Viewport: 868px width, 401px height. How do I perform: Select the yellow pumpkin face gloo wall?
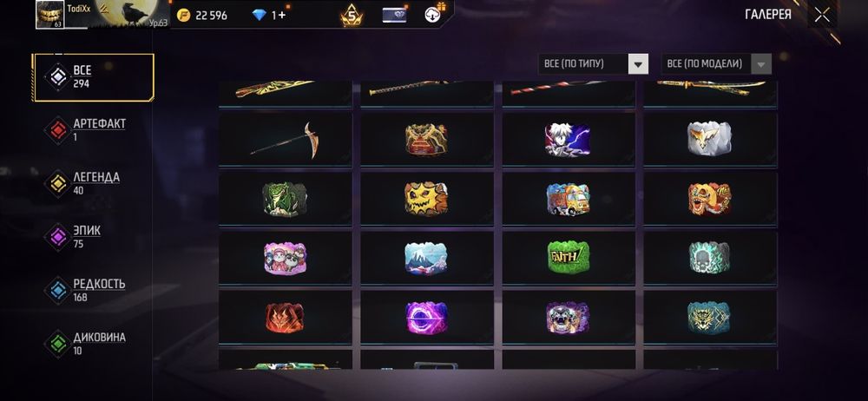pyautogui.click(x=426, y=198)
